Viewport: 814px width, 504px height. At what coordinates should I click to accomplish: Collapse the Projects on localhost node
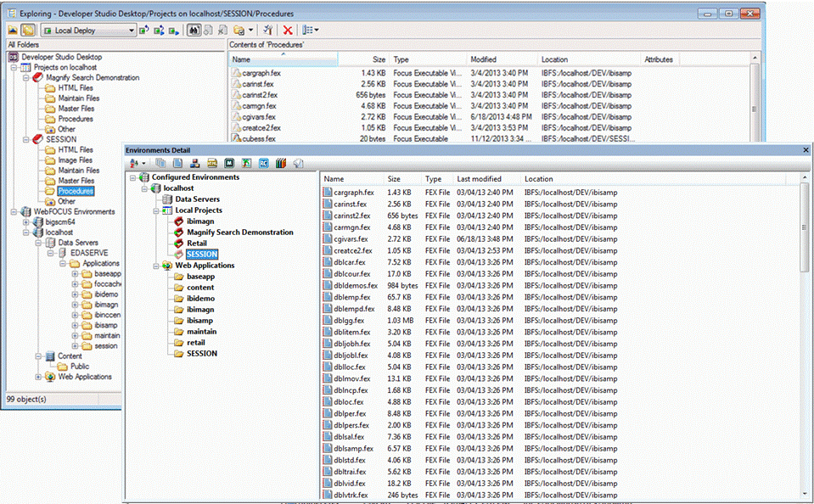tap(14, 68)
